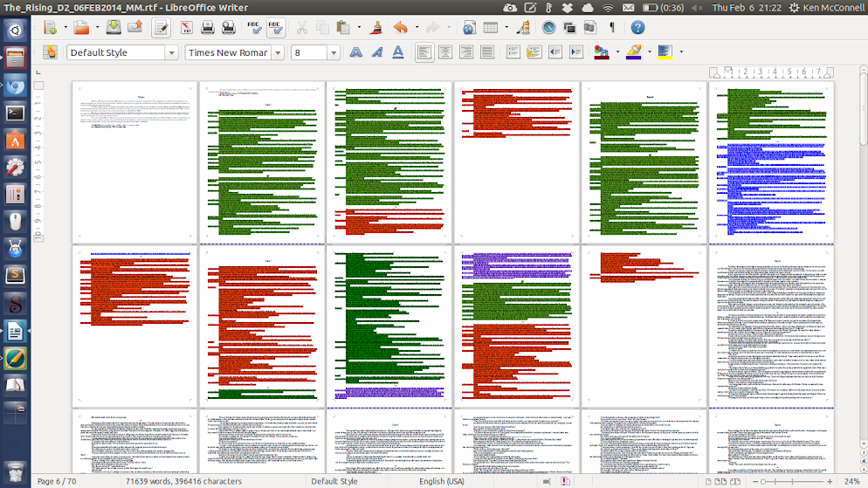Open the Highlighting color dropdown arrow

click(x=650, y=52)
